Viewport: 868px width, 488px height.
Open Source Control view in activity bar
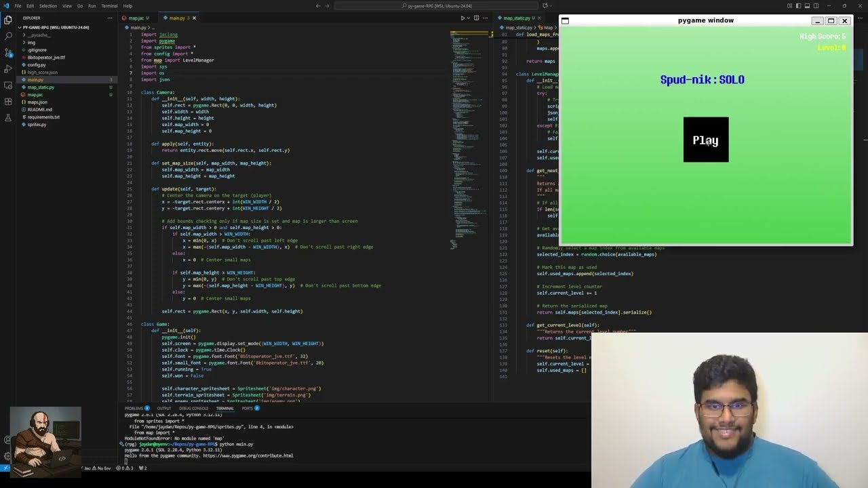[x=7, y=52]
